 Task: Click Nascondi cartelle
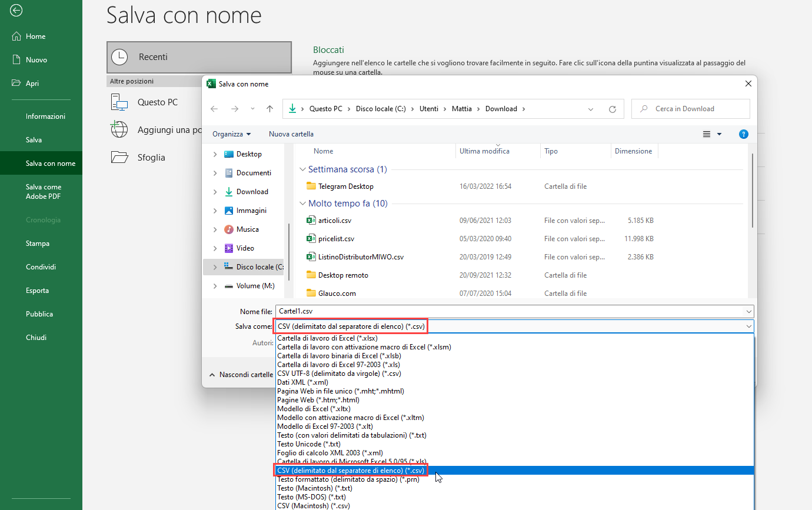click(x=241, y=375)
